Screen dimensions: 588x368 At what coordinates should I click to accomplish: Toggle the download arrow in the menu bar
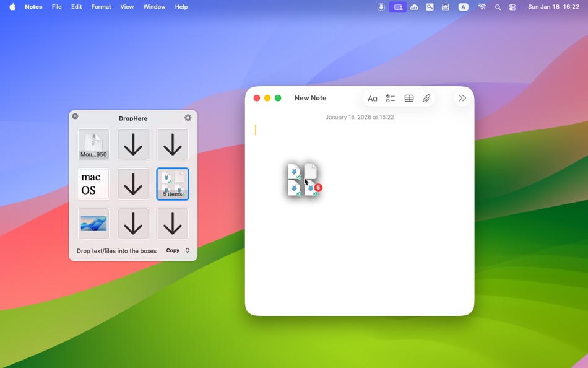(381, 7)
